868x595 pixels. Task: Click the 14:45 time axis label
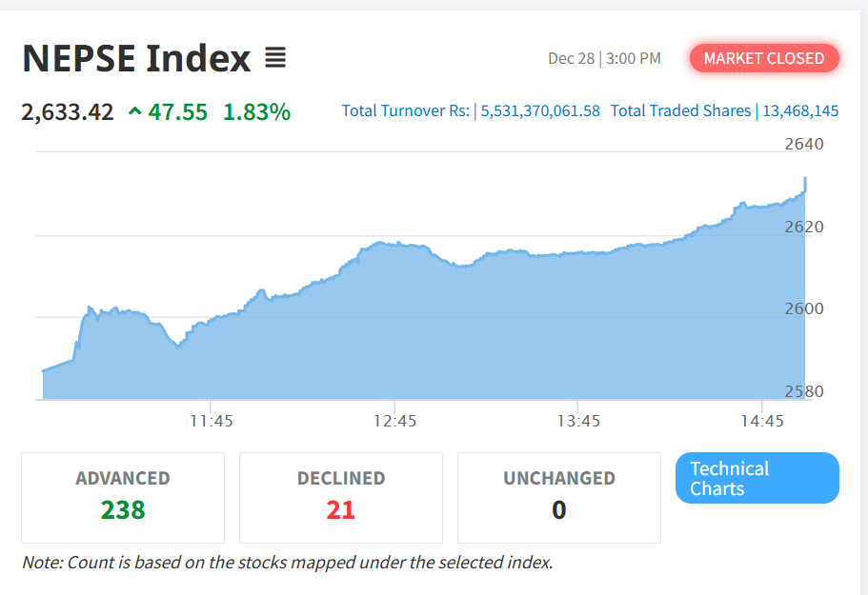click(761, 421)
